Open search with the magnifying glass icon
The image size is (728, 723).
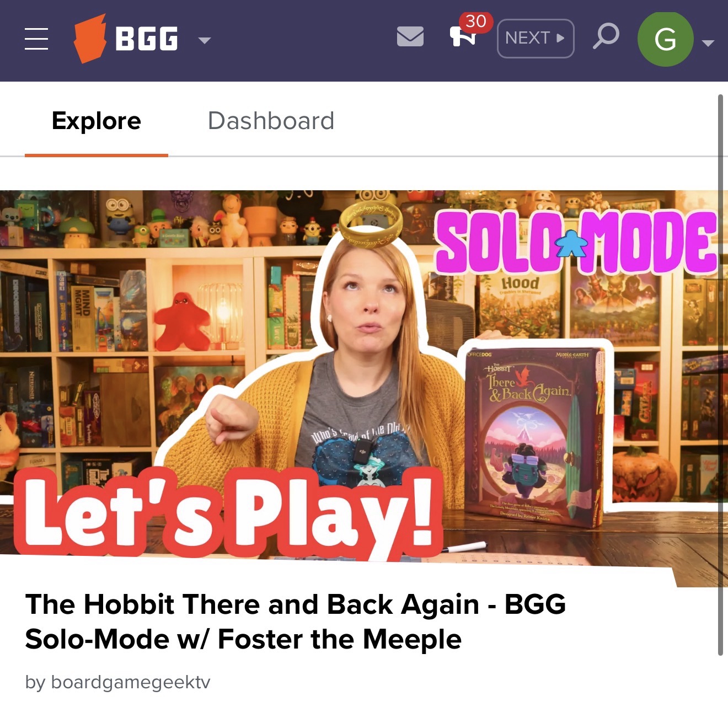[x=606, y=36]
